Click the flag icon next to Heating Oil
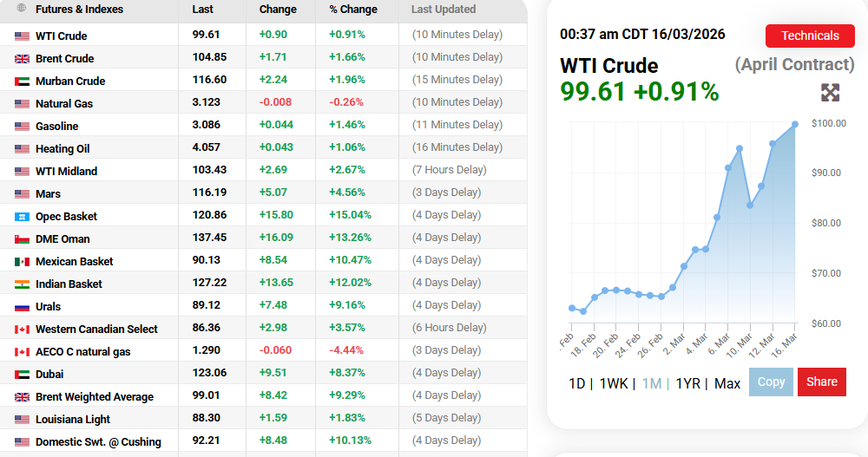Viewport: 868px width, 457px height. point(23,149)
